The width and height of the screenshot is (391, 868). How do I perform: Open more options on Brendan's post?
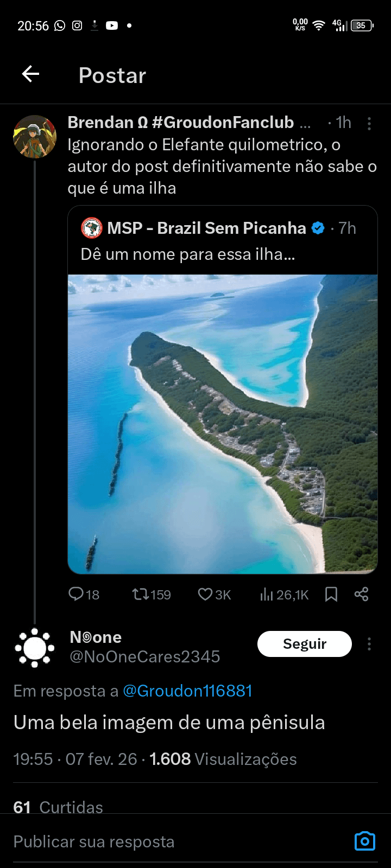click(369, 124)
